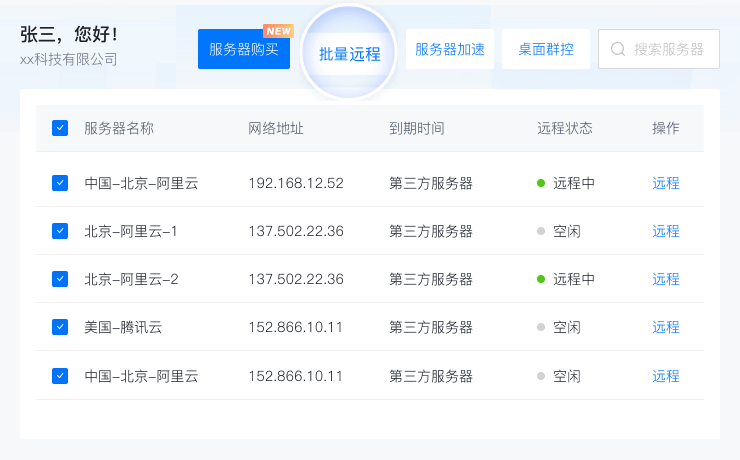Select the 服务器加速 button
740x460 pixels.
[450, 49]
